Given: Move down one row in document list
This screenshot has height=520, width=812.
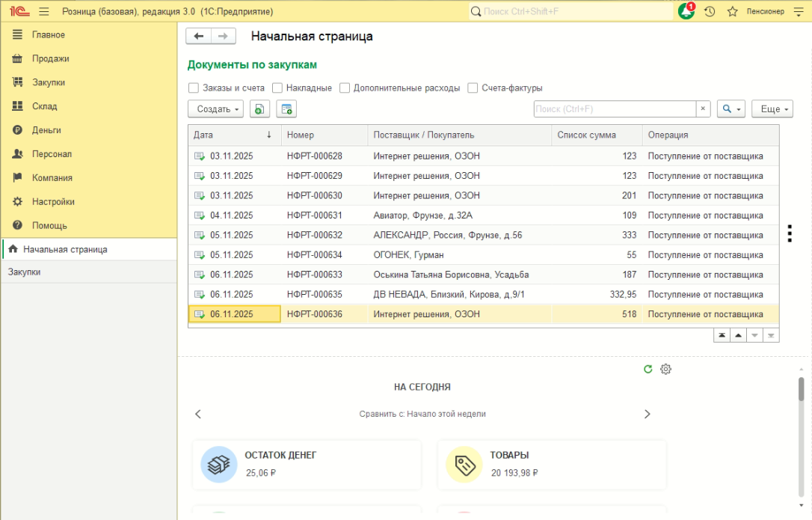Looking at the screenshot, I should click(x=754, y=335).
